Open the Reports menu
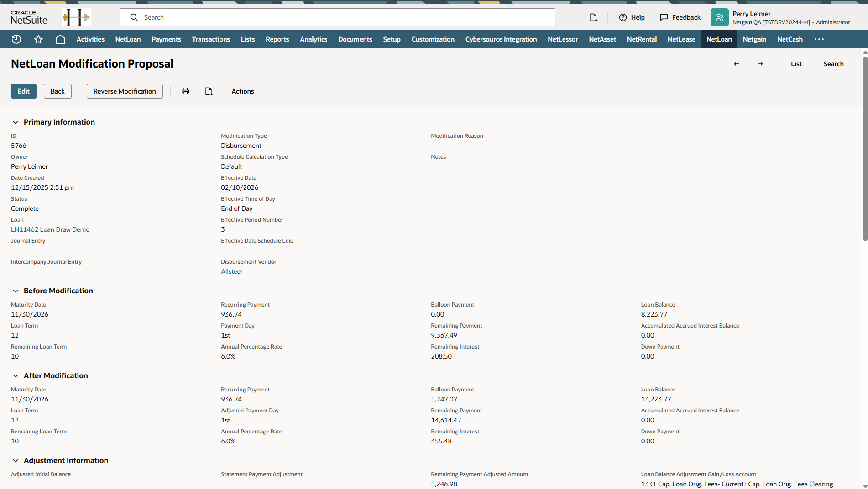The height and width of the screenshot is (489, 868). pos(277,39)
